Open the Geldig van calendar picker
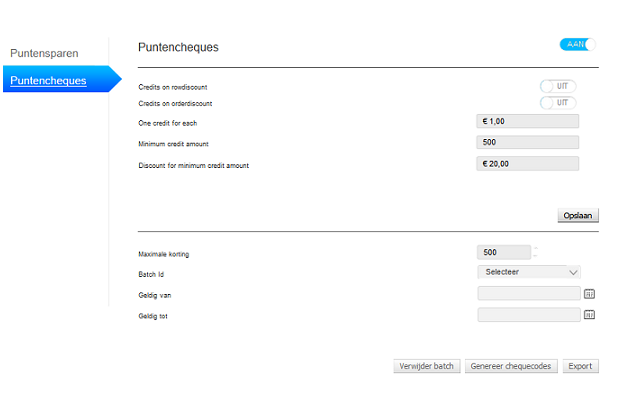Screen dimensions: 622x415 coord(589,294)
